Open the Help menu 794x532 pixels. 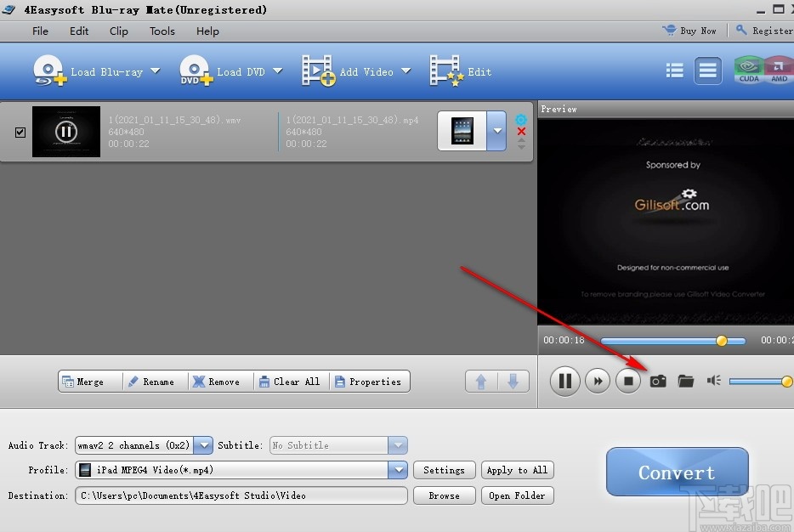(x=207, y=31)
